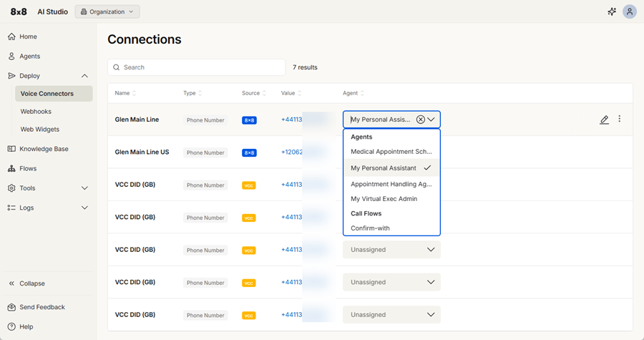Click the Deploy paper-plane icon

tap(11, 76)
